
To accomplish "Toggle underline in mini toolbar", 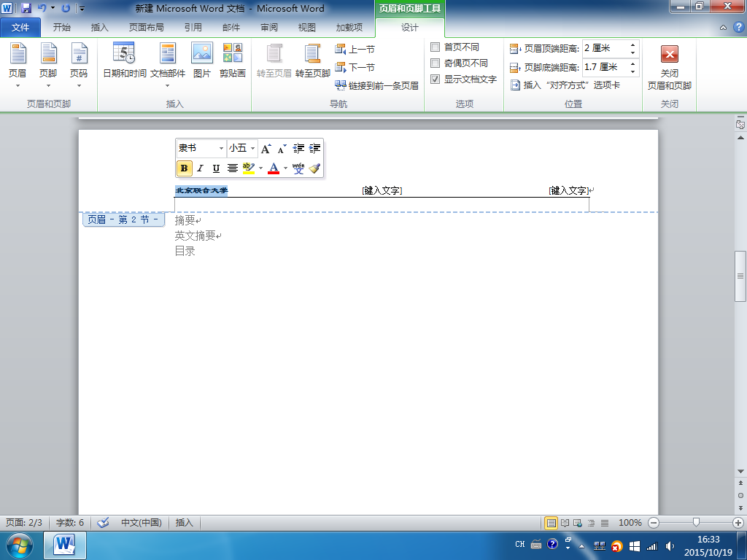I will [216, 168].
